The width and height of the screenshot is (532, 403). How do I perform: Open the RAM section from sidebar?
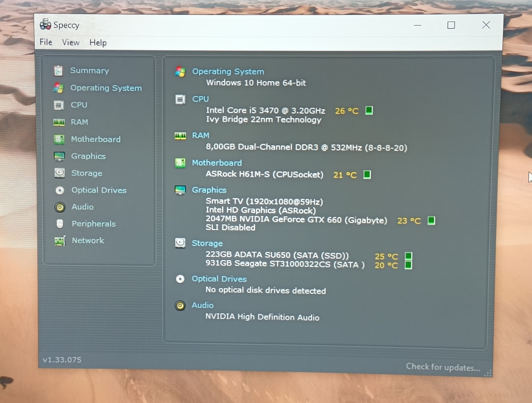pos(79,122)
